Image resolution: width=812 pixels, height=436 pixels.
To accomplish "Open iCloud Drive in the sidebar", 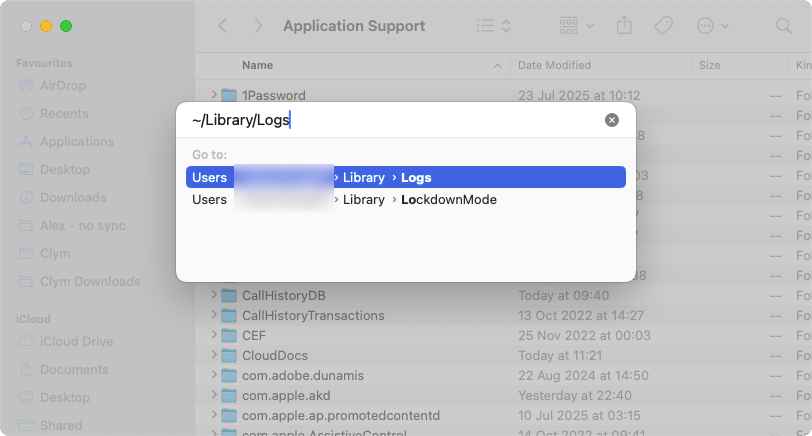I will pyautogui.click(x=76, y=341).
